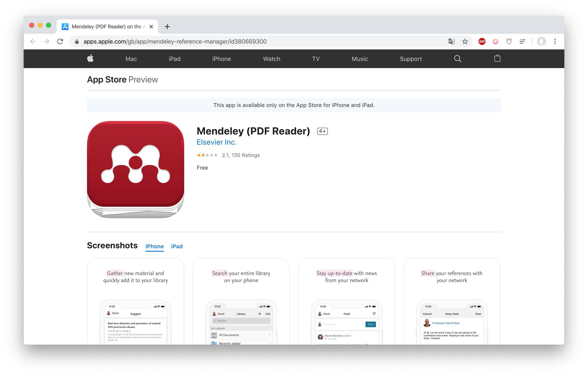Click the pink circle extension icon

(495, 41)
